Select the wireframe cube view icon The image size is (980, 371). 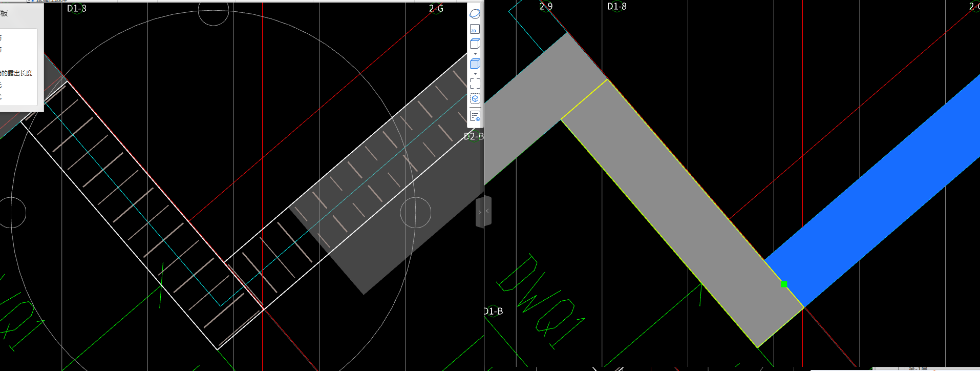(475, 44)
